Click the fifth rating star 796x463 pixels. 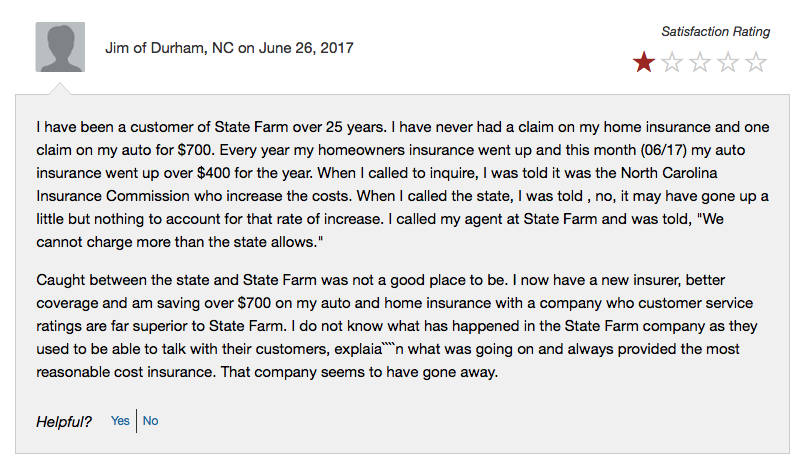point(756,63)
